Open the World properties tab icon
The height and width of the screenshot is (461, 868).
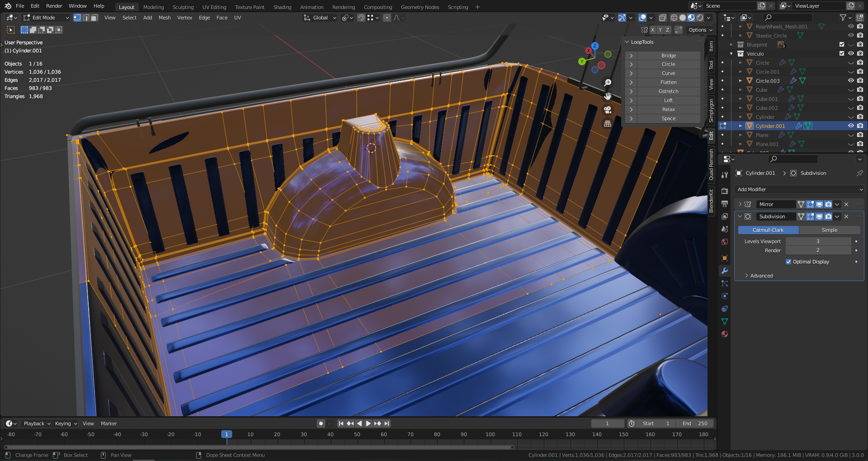coord(725,241)
